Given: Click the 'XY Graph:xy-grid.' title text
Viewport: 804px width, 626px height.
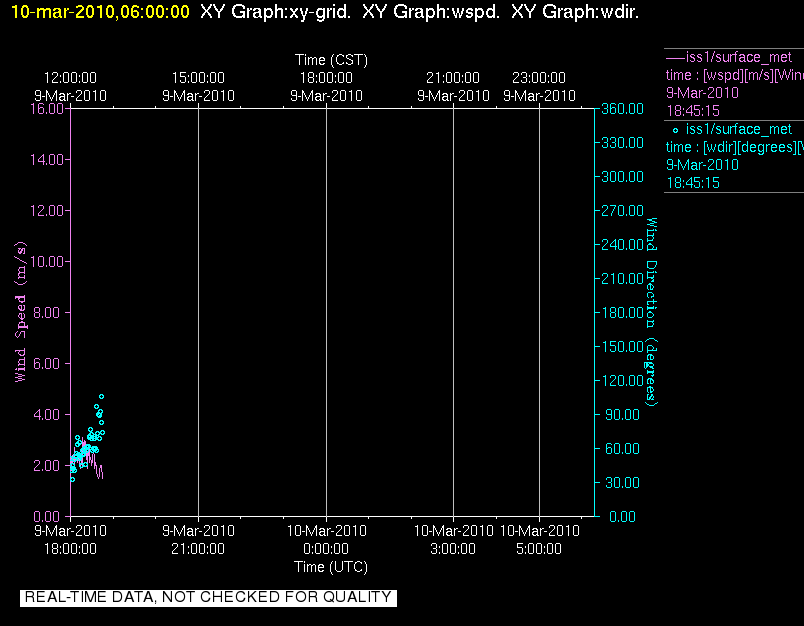Looking at the screenshot, I should (x=275, y=12).
